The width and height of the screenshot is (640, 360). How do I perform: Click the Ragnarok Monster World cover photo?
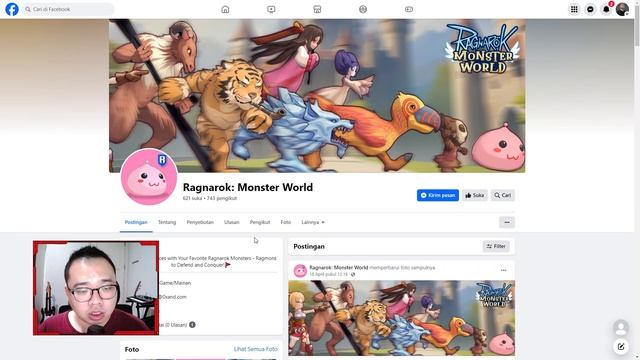pyautogui.click(x=317, y=96)
